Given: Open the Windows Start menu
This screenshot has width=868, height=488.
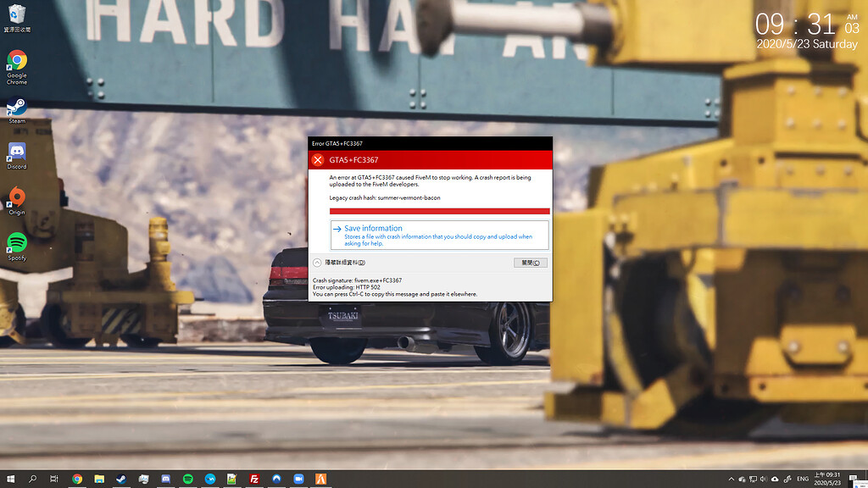Looking at the screenshot, I should coord(10,480).
